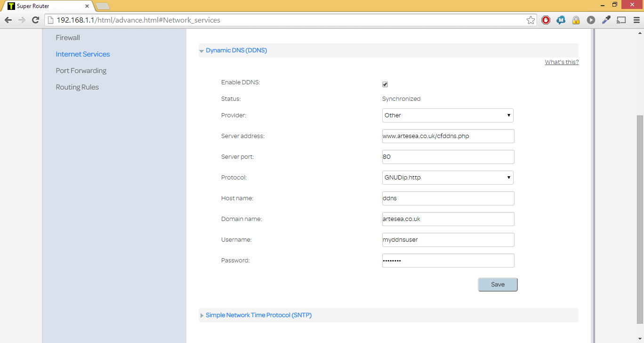Open Routing Rules in sidebar
The height and width of the screenshot is (343, 644).
(x=77, y=87)
